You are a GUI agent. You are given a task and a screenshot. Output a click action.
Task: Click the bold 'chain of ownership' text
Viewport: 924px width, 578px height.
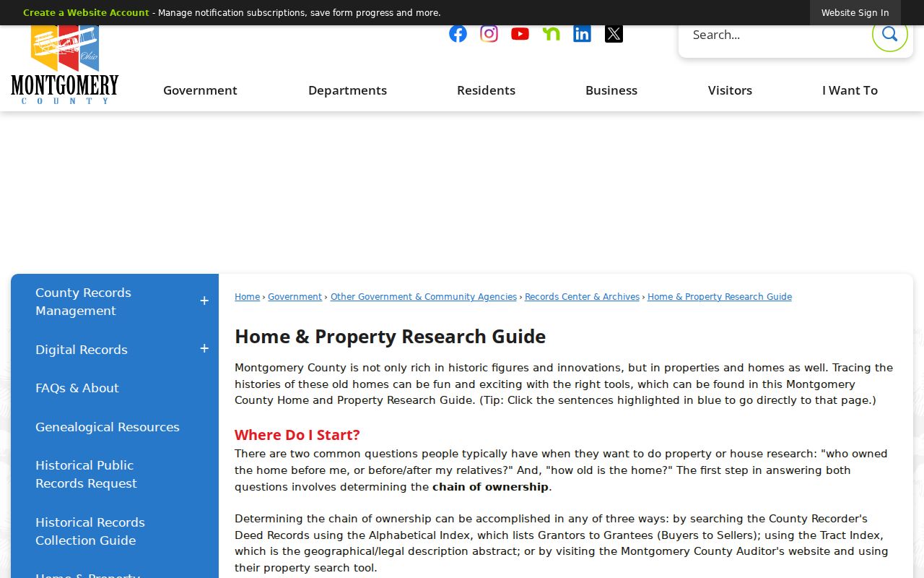tap(490, 487)
